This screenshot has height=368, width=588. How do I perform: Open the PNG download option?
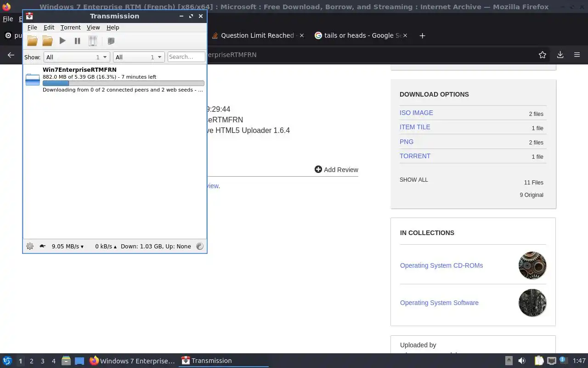coord(407,142)
